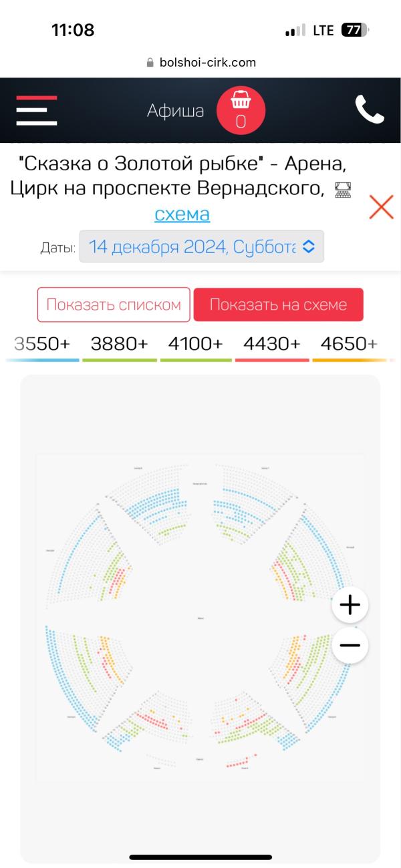Open the hamburger navigation menu
401x868 pixels.
click(x=36, y=110)
